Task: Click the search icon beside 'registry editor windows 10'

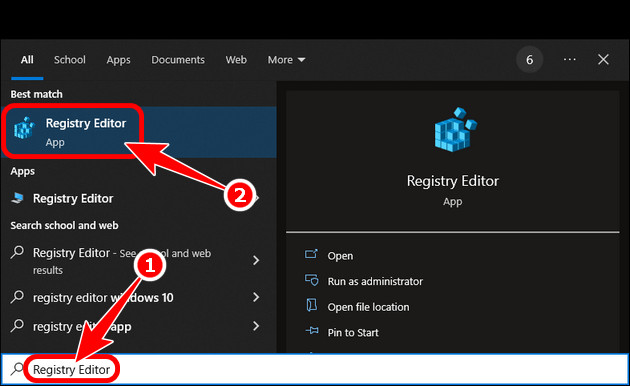Action: pos(17,297)
